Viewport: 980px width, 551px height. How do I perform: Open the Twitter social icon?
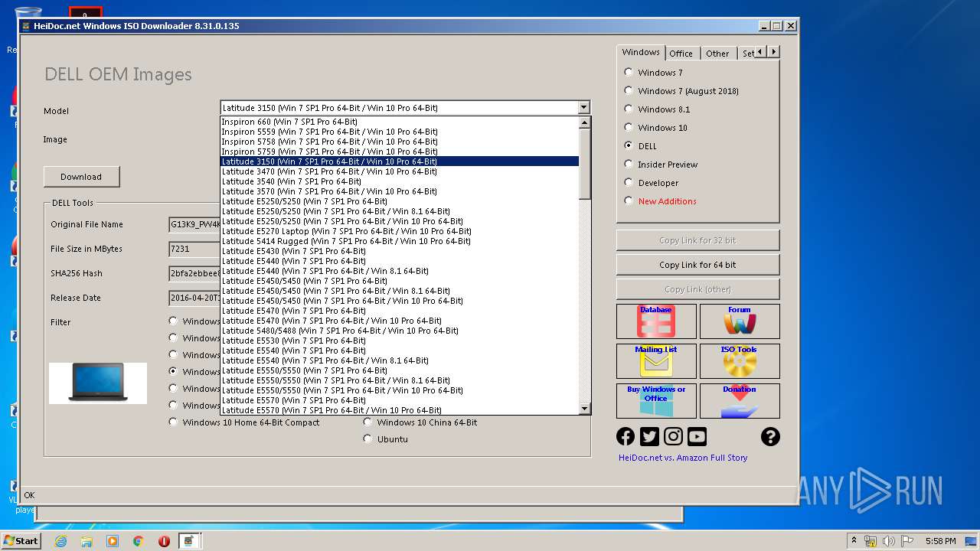649,436
